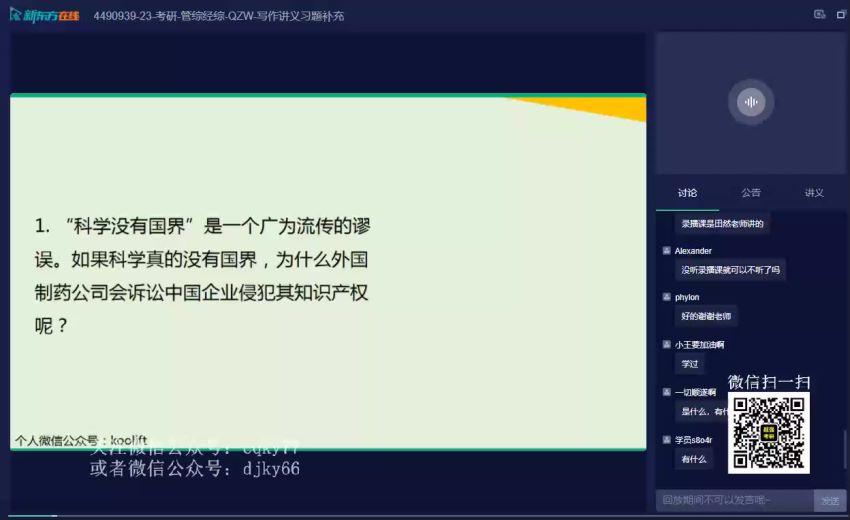Click message 没听录播课就可以不听了吗

click(x=730, y=269)
